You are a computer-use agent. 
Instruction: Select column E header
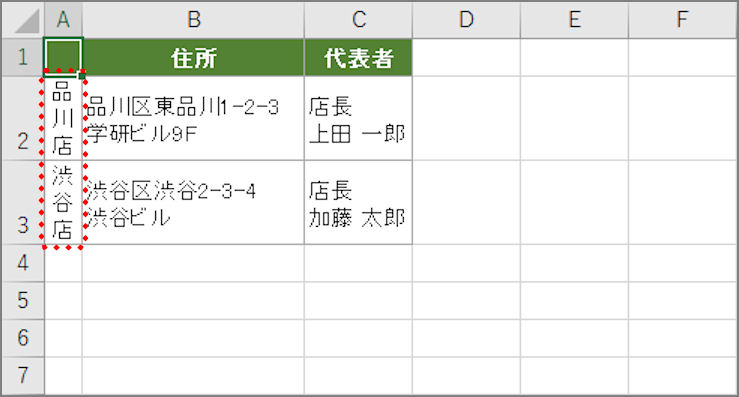[574, 20]
